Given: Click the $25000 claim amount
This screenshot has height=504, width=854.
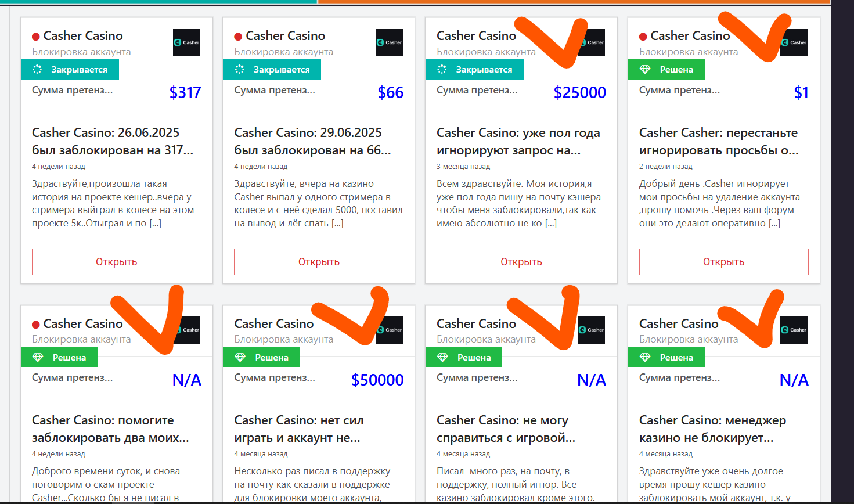Looking at the screenshot, I should 579,92.
